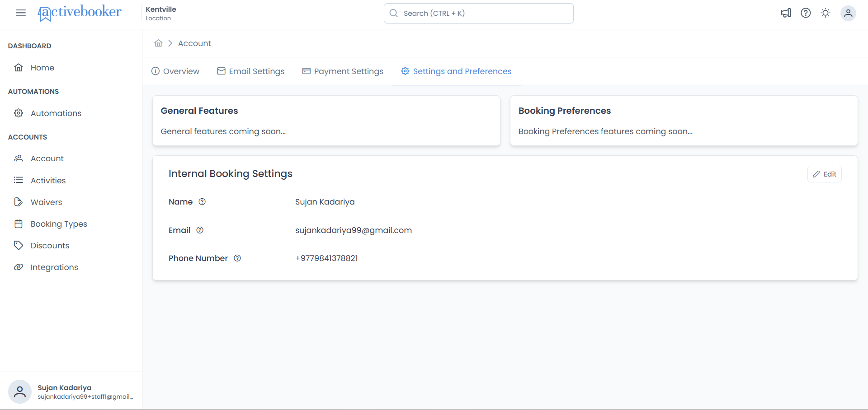868x410 pixels.
Task: Toggle the hamburger sidebar menu
Action: click(x=21, y=13)
